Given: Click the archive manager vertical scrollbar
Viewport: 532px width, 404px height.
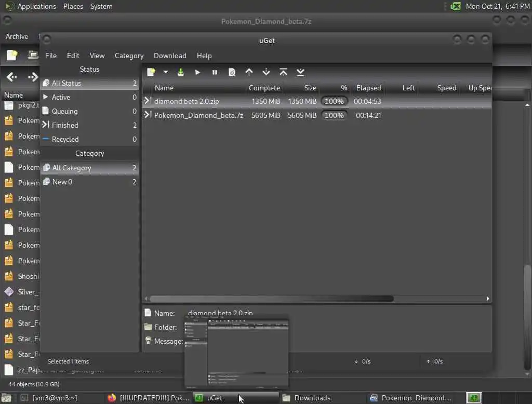Looking at the screenshot, I should click(x=527, y=318).
